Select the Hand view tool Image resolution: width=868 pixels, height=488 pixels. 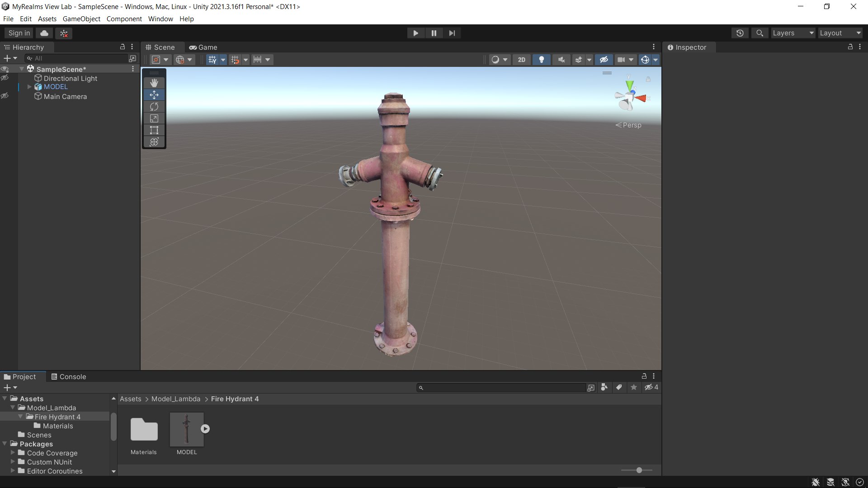point(154,83)
